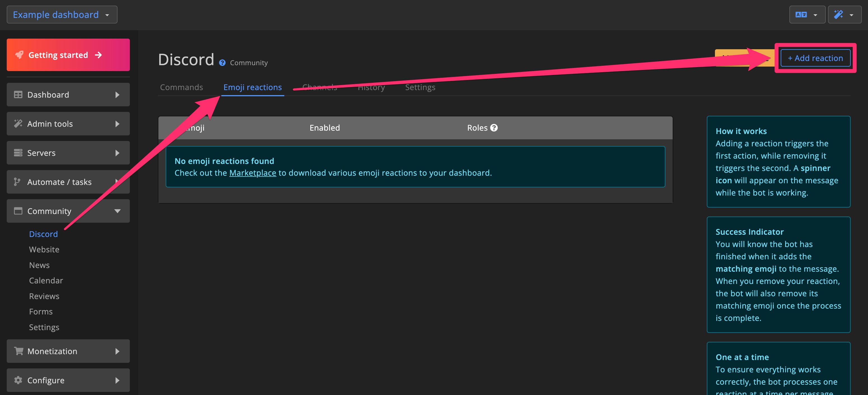Click the Automate / tasks branch icon

tap(17, 182)
